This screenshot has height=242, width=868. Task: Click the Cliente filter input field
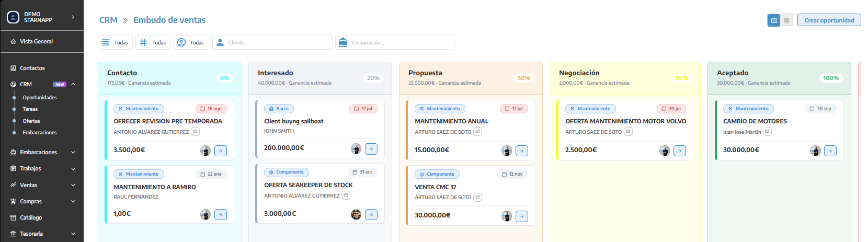coord(272,42)
